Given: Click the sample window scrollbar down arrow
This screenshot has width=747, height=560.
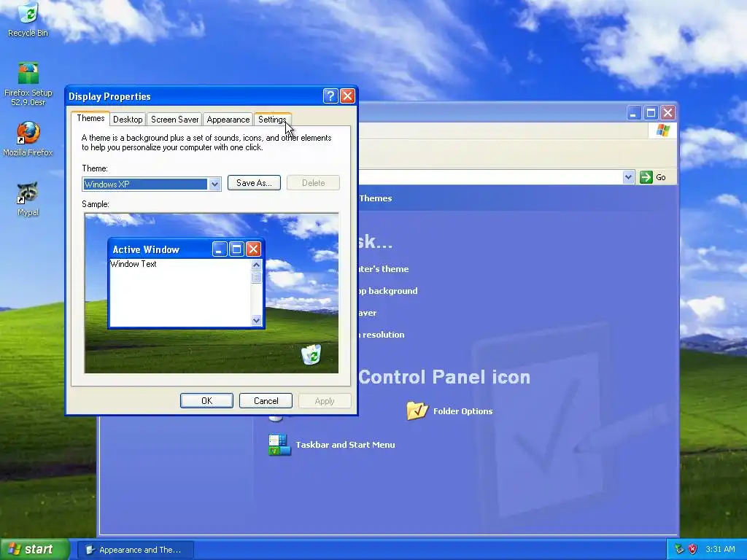Looking at the screenshot, I should [x=256, y=321].
